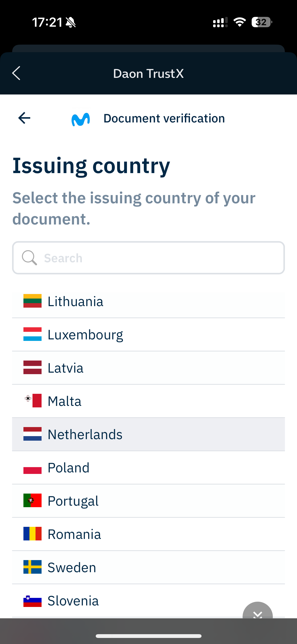Tap the Document verification back arrow
Viewport: 297px width, 644px height.
[24, 118]
